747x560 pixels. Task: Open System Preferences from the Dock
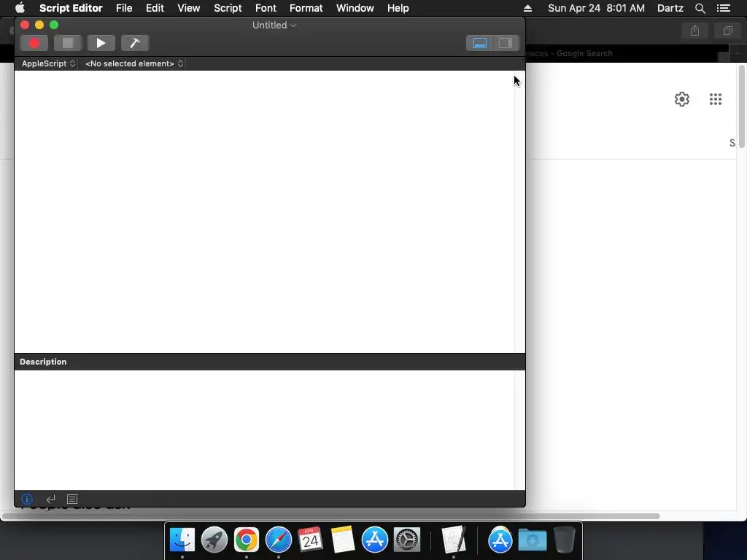pos(407,540)
